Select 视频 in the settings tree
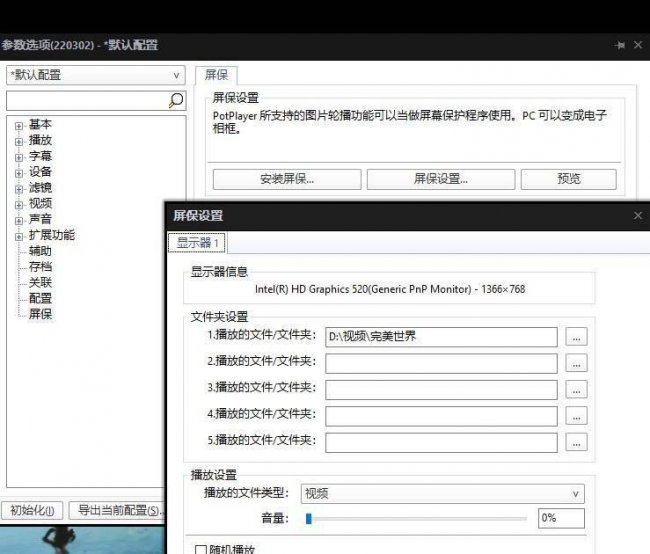 tap(40, 204)
